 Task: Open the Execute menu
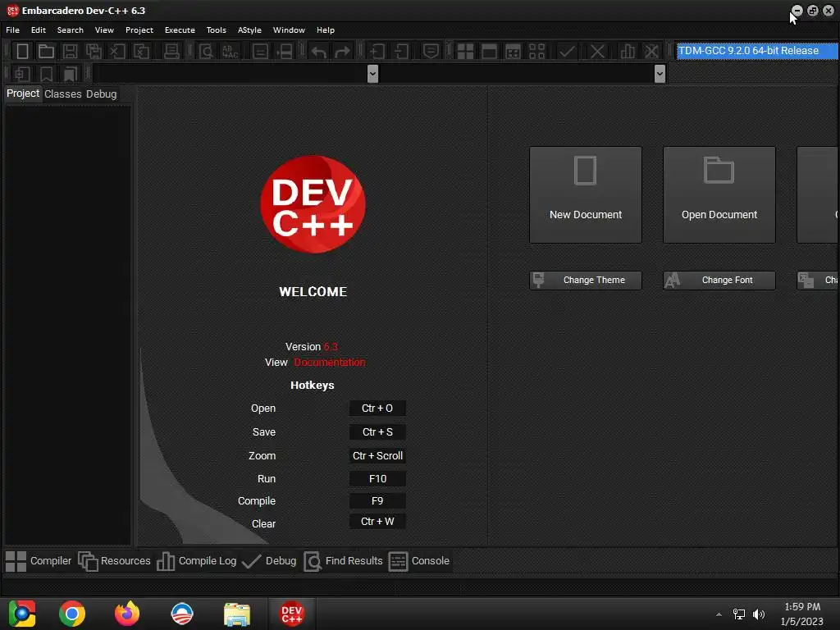pos(180,30)
